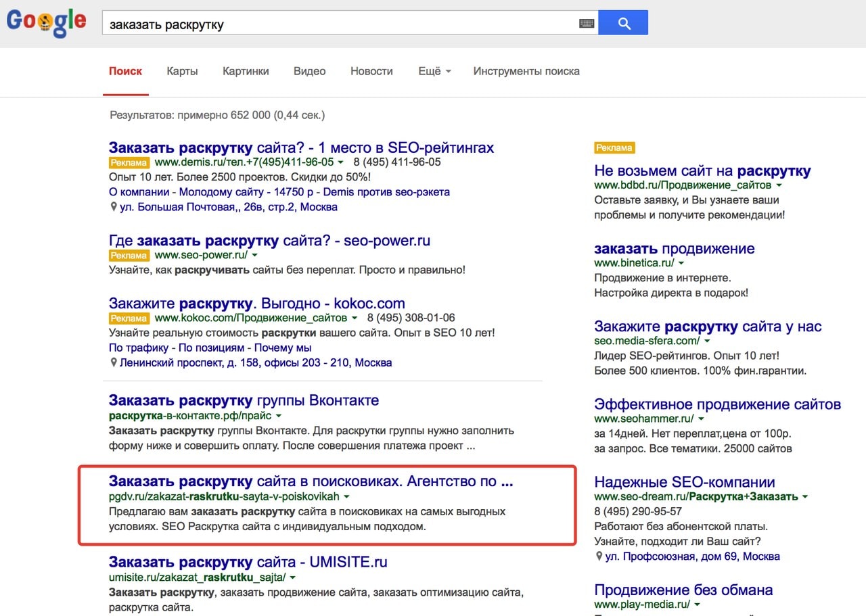Expand arrow next to www.kokoc.com URL
The width and height of the screenshot is (866, 616).
click(354, 318)
